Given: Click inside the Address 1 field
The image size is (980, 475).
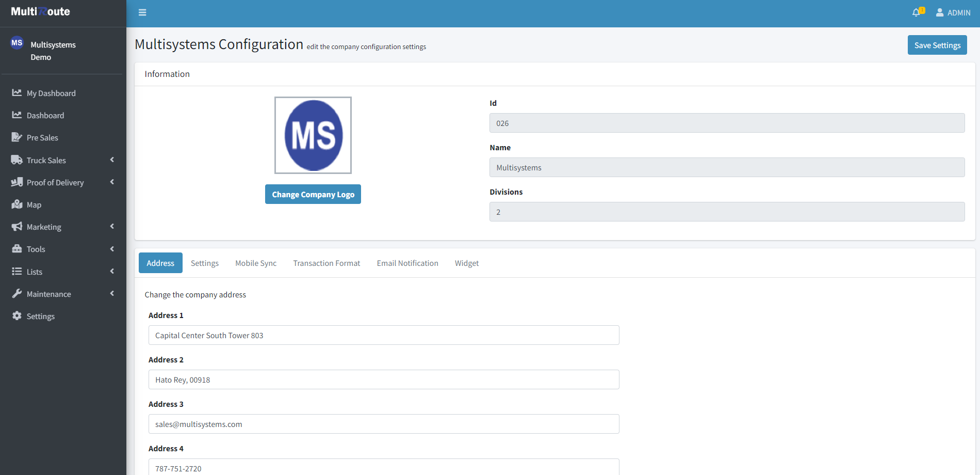Looking at the screenshot, I should (x=383, y=335).
